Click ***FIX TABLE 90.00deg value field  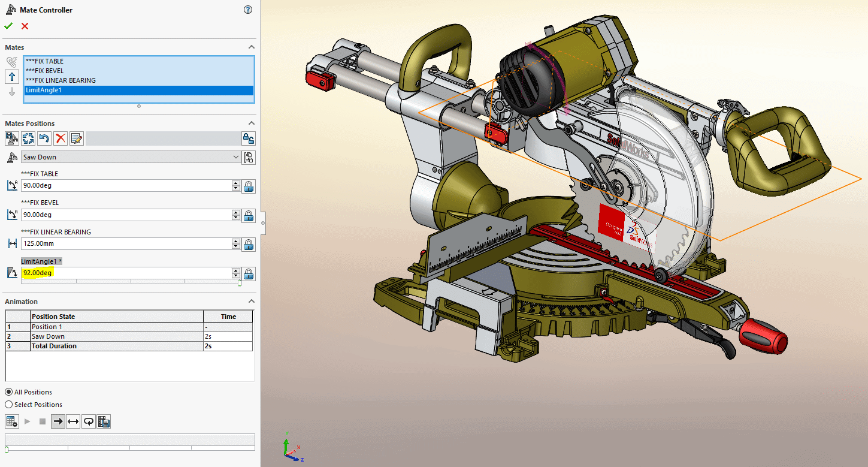point(126,186)
